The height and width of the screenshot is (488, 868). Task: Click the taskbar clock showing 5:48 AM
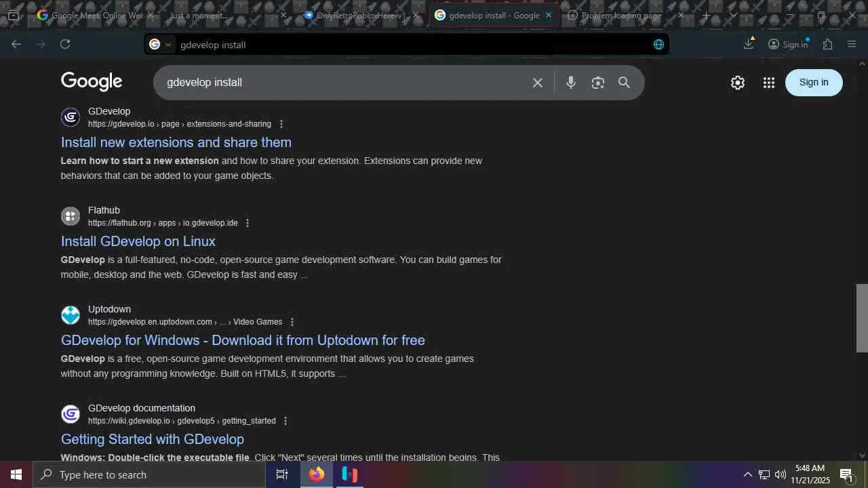[810, 474]
